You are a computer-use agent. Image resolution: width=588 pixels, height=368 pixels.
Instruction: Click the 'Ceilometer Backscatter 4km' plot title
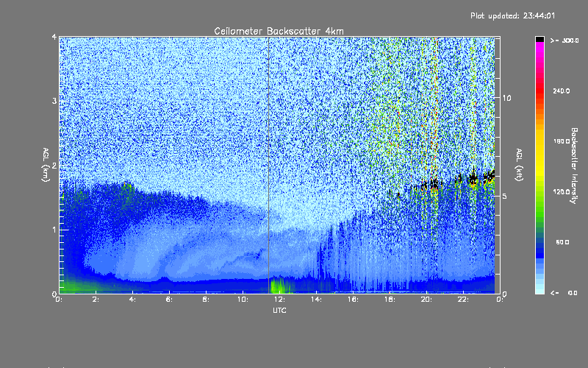tap(279, 31)
